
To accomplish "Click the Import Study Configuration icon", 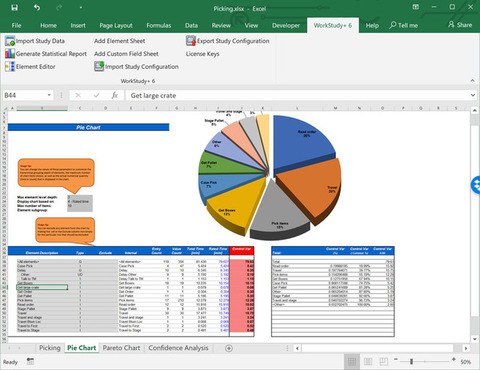I will (x=99, y=66).
